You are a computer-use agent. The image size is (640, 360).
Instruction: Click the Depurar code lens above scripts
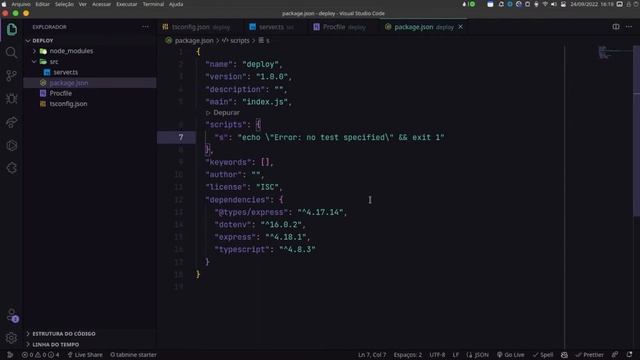[x=226, y=113]
